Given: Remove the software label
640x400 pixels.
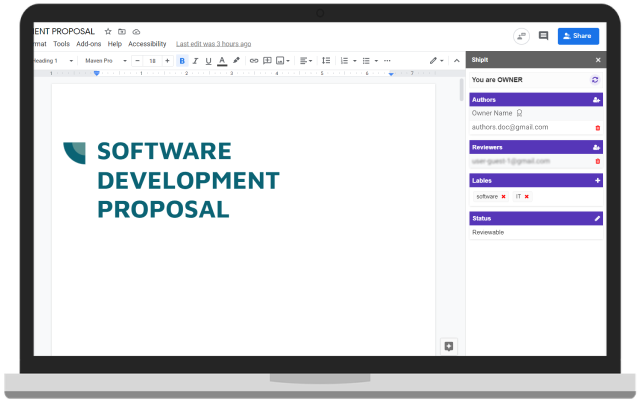Looking at the screenshot, I should coord(503,196).
